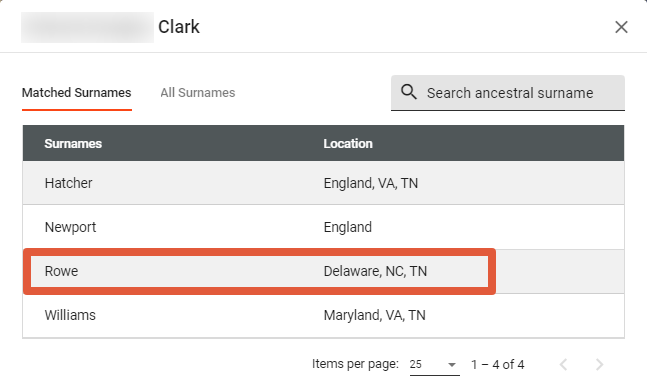Go to the next page arrow

(x=599, y=365)
